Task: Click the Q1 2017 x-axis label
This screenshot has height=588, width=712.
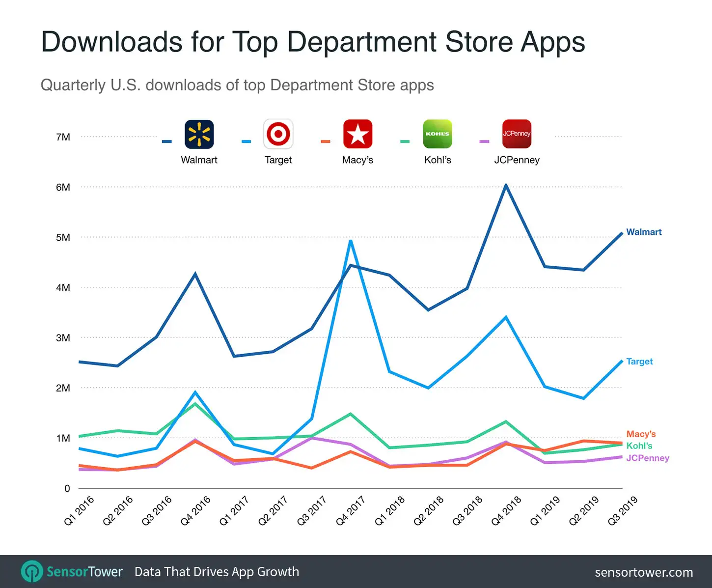Action: click(x=234, y=511)
